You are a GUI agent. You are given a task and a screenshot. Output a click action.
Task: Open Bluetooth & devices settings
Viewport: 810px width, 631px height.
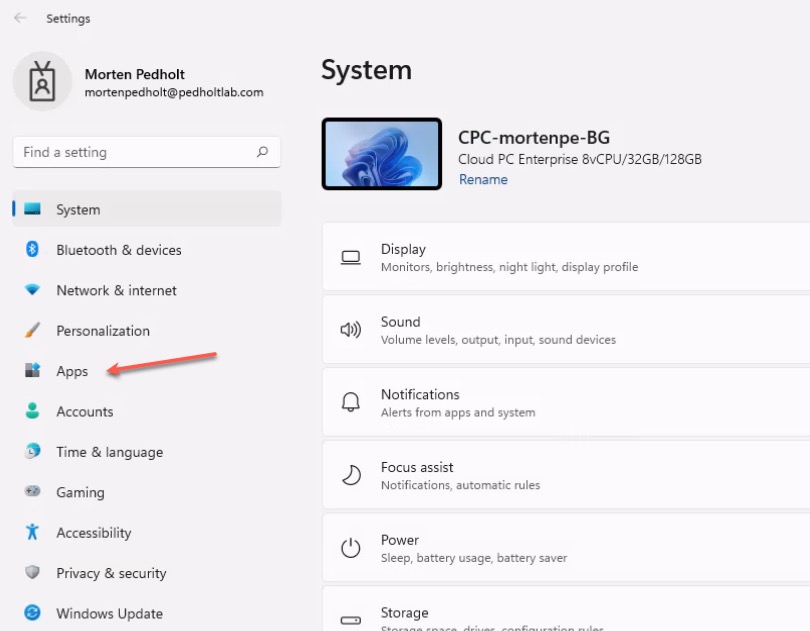(x=147, y=250)
